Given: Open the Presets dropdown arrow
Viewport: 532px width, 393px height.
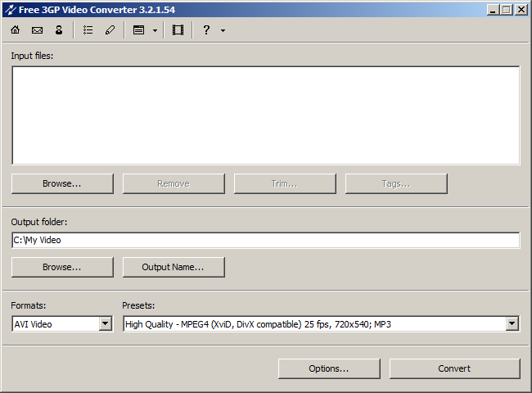Looking at the screenshot, I should pyautogui.click(x=512, y=323).
